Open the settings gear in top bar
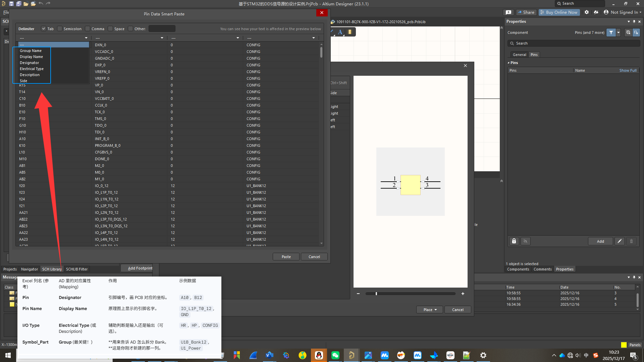Image resolution: width=644 pixels, height=362 pixels. [x=587, y=12]
